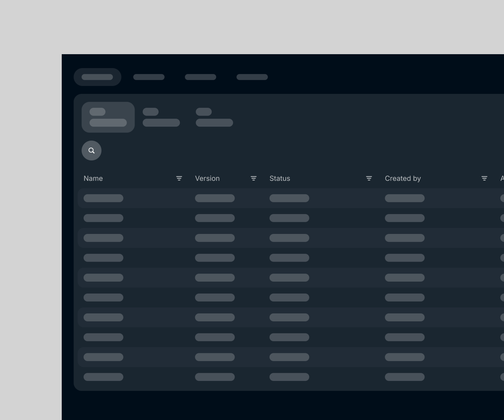Image resolution: width=504 pixels, height=420 pixels.
Task: Click the round search icon button
Action: (x=91, y=151)
